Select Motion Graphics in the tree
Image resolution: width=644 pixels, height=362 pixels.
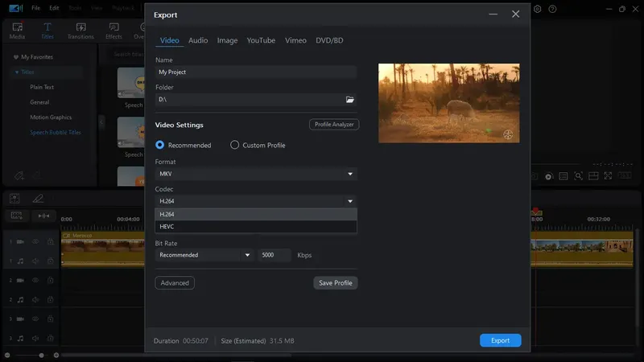tap(51, 117)
